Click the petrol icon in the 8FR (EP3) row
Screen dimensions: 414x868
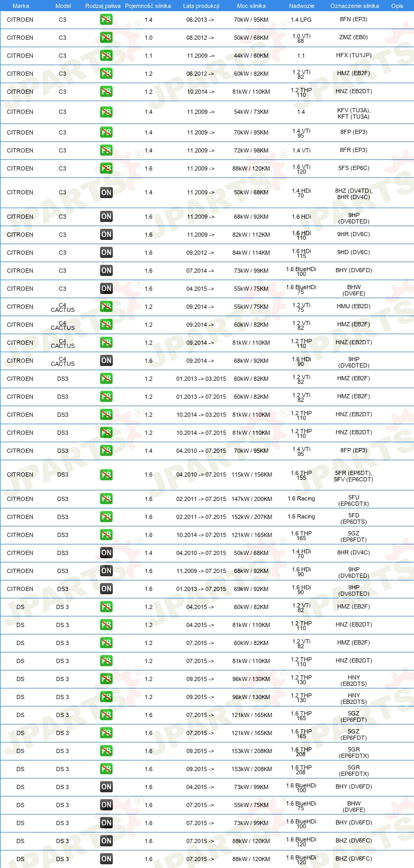[106, 150]
